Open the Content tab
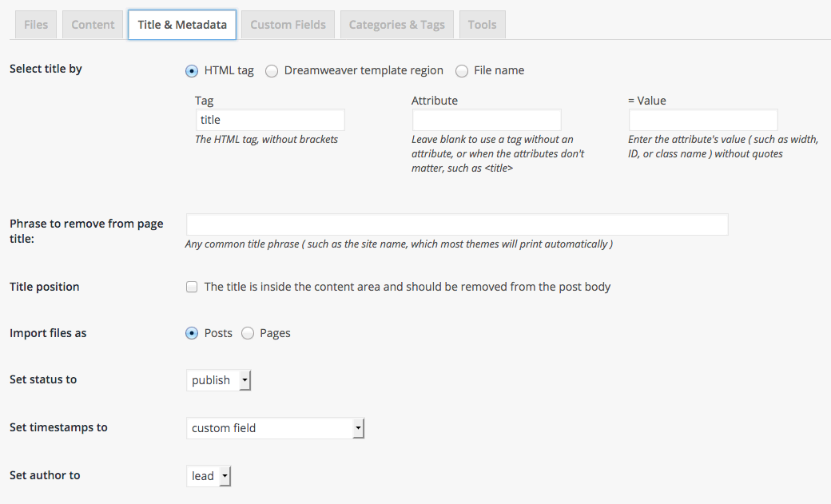This screenshot has width=831, height=504. (x=93, y=25)
